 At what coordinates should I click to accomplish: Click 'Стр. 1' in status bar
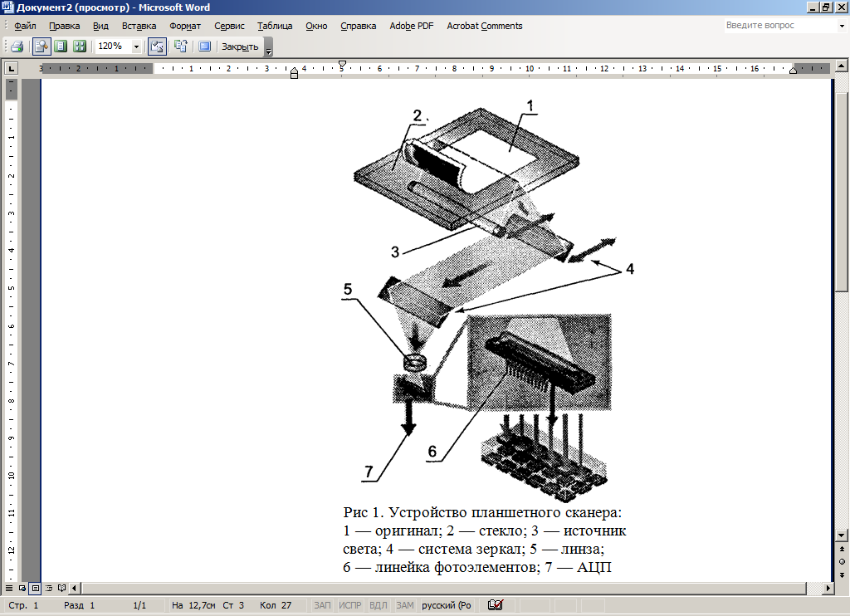(23, 605)
